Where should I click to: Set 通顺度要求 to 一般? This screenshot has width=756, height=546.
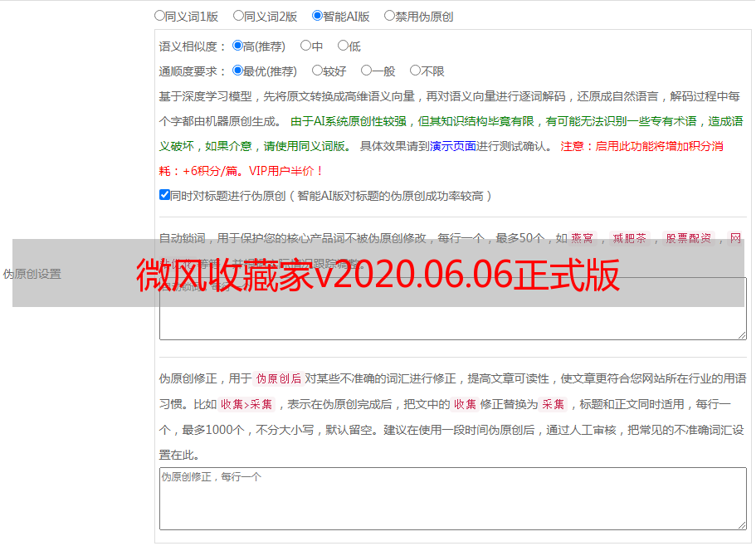pos(367,71)
